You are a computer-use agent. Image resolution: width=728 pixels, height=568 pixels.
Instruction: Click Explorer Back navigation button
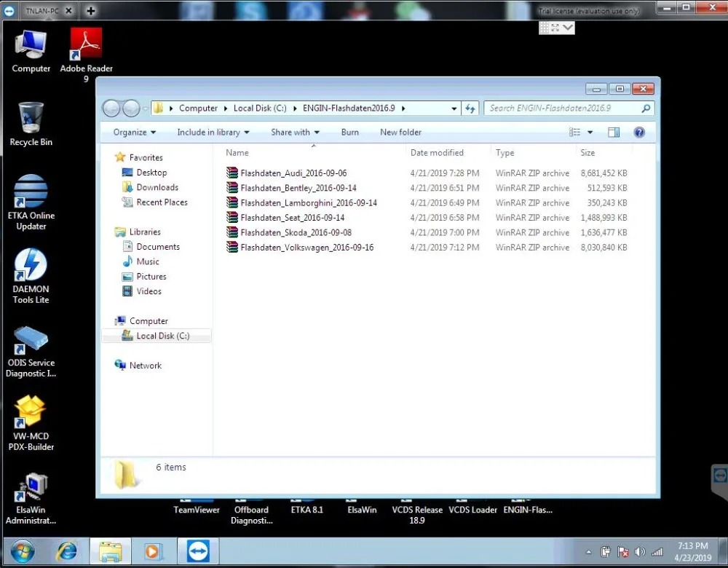pos(111,109)
